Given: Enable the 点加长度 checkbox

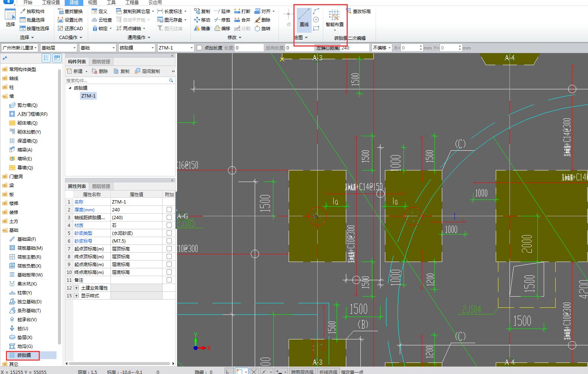Looking at the screenshot, I should click(199, 48).
